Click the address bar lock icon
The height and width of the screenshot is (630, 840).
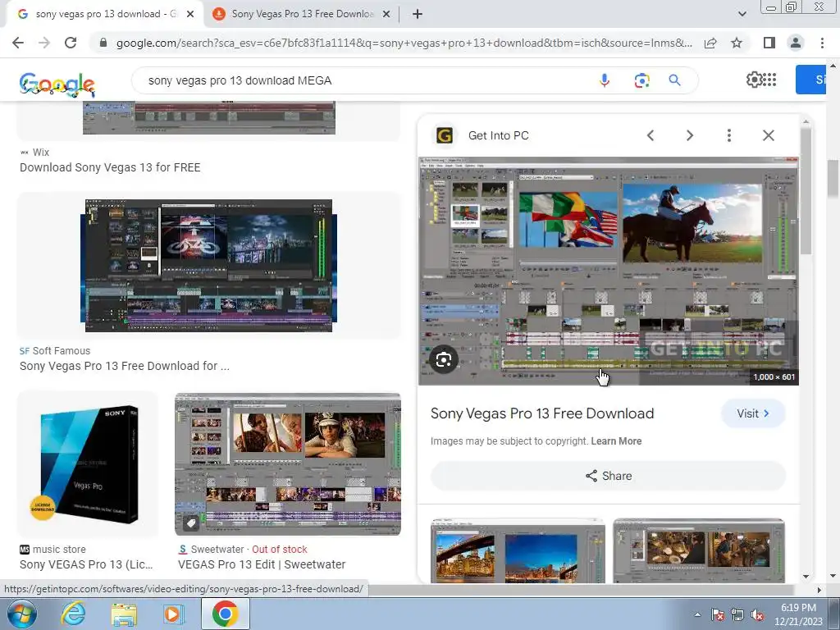click(x=103, y=43)
